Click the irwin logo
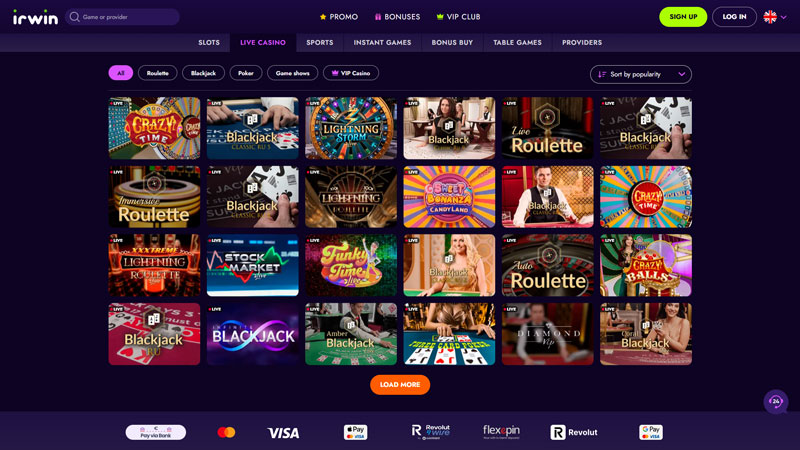Screen dimensions: 800x450 [35, 17]
